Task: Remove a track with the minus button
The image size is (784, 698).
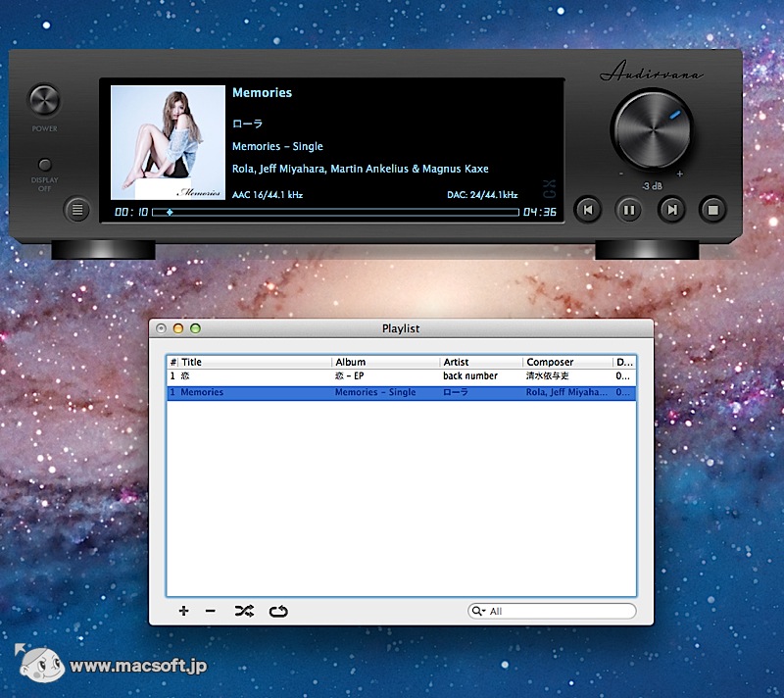Action: [210, 611]
